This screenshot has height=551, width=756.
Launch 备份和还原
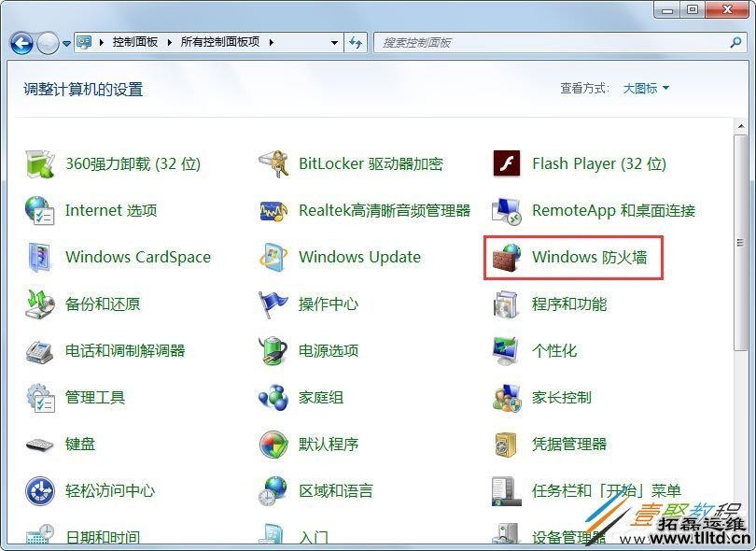[101, 304]
